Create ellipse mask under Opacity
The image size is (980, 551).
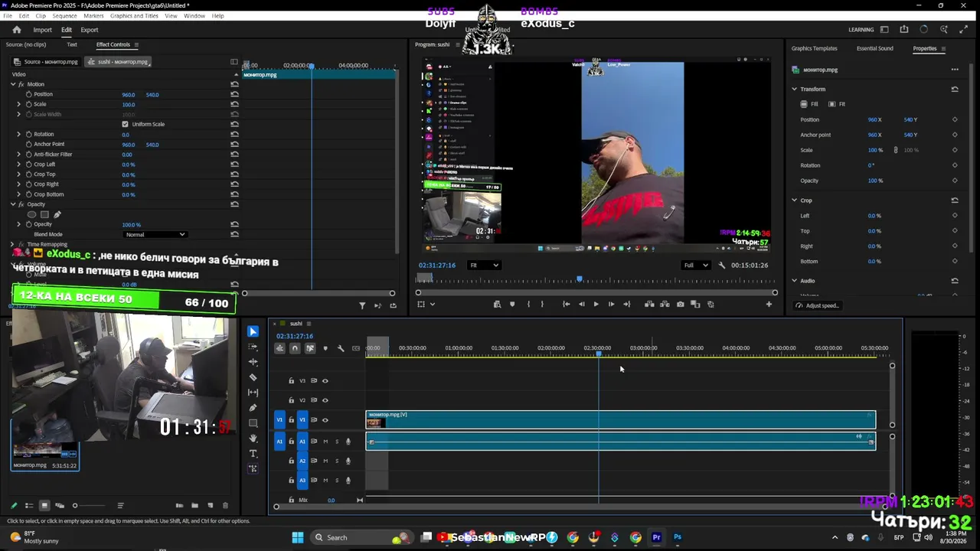pos(31,215)
